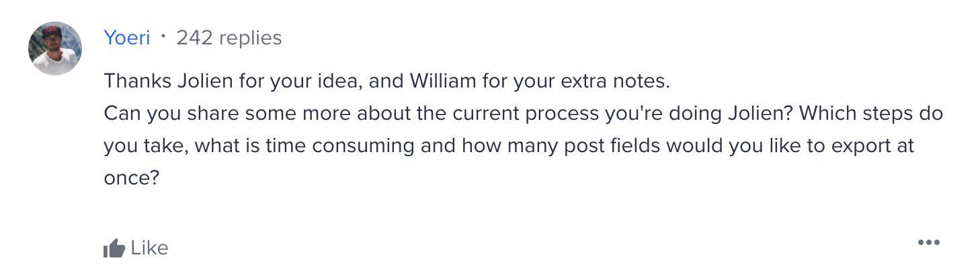Click the "242 replies" count text
This screenshot has width=980, height=276.
tap(229, 38)
